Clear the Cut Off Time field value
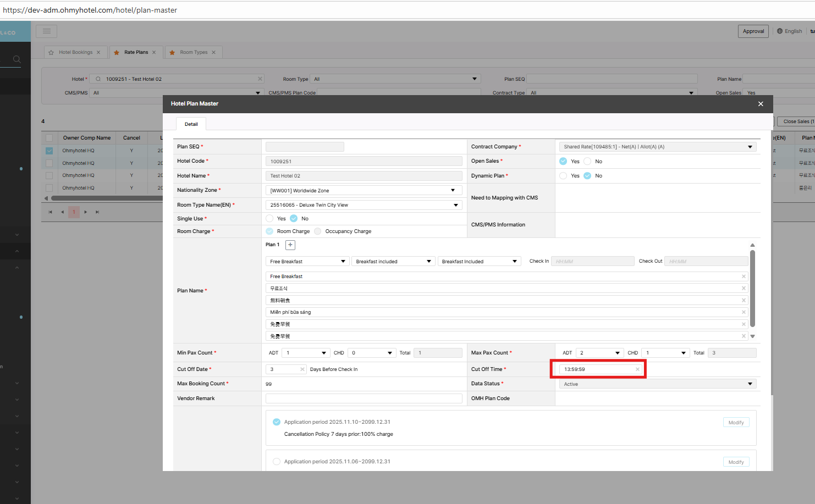 [637, 369]
